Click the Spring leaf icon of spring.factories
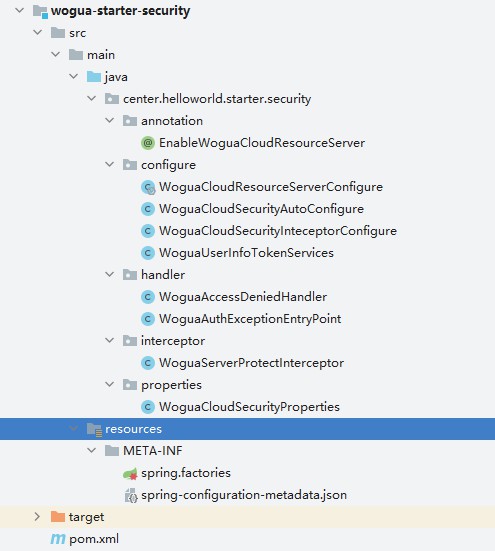Viewport: 495px width, 551px height. [x=130, y=474]
